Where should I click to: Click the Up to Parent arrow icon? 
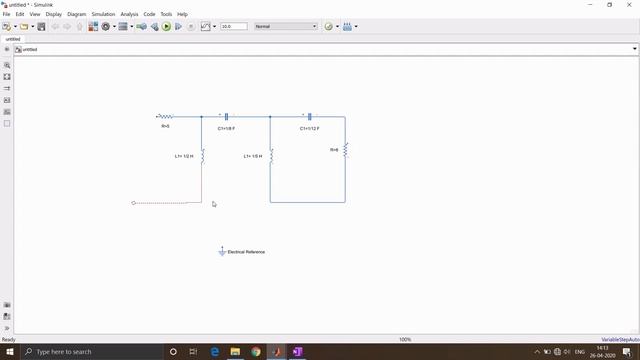coord(80,27)
